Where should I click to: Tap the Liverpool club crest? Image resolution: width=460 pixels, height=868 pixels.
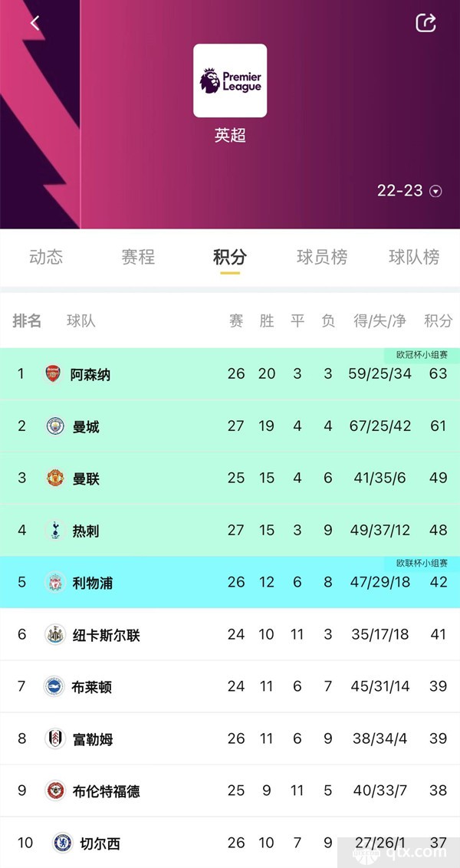coord(54,582)
